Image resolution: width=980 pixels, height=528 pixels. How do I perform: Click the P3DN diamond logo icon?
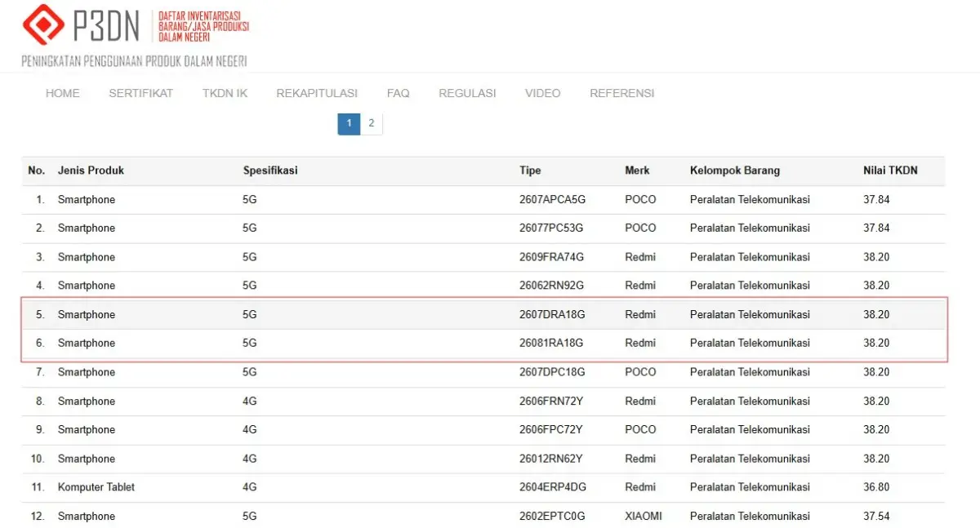pyautogui.click(x=42, y=24)
